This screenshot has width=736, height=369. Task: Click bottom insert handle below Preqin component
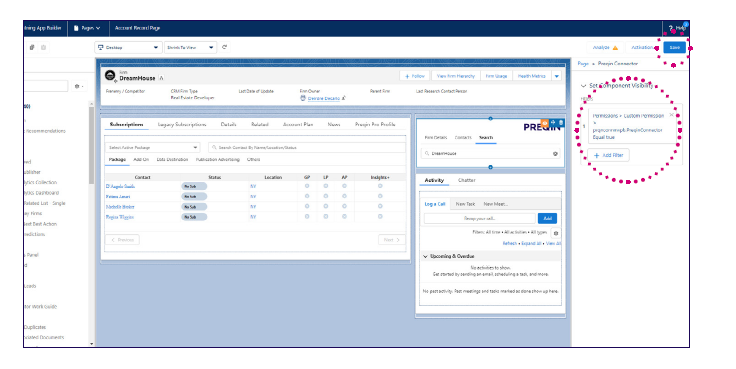point(491,167)
